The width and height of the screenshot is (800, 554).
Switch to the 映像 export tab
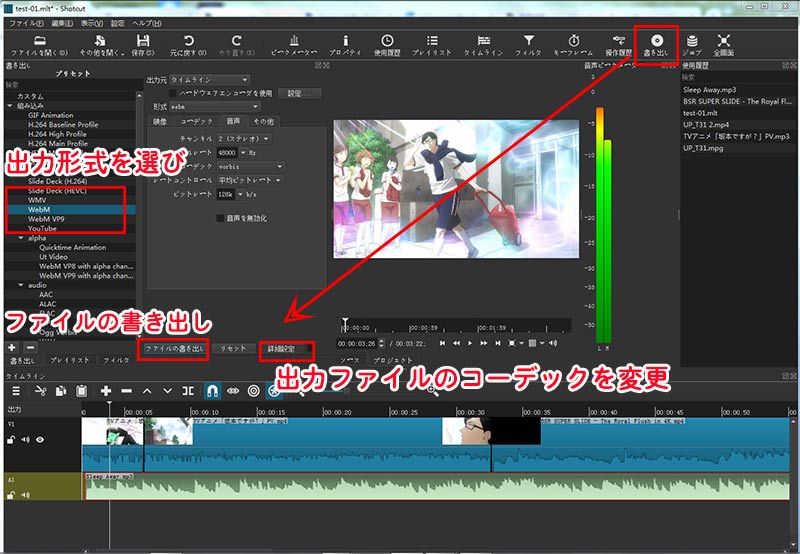pyautogui.click(x=160, y=121)
